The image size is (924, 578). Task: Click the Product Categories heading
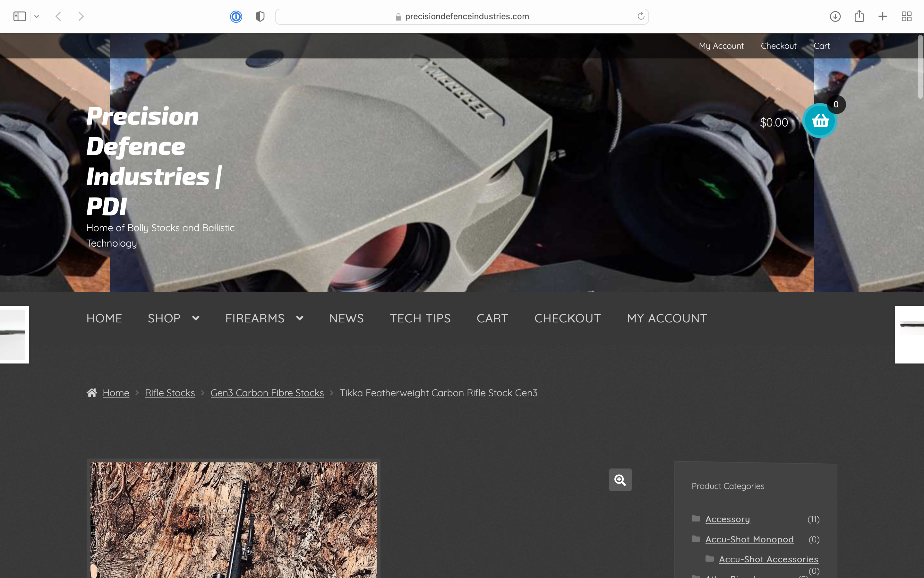(728, 486)
